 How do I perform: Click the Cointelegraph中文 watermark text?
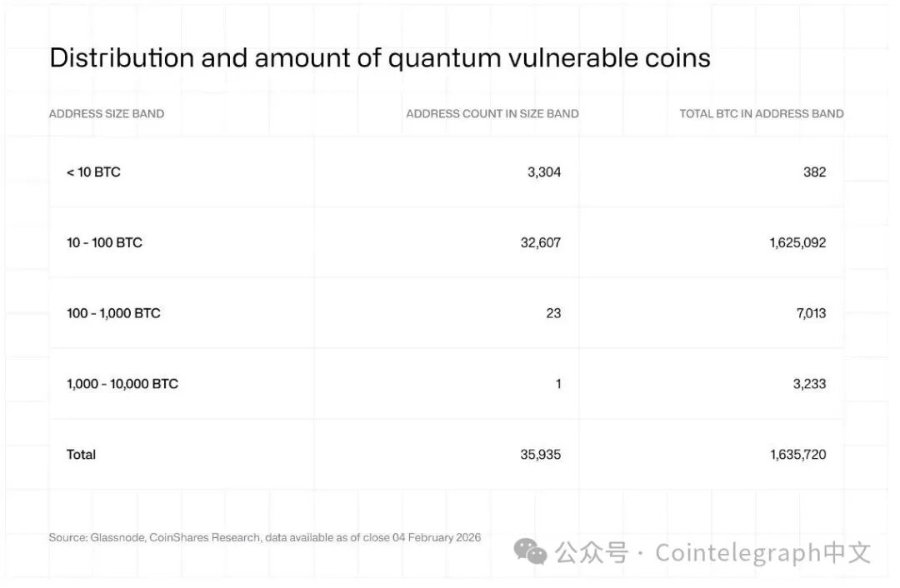tap(762, 552)
